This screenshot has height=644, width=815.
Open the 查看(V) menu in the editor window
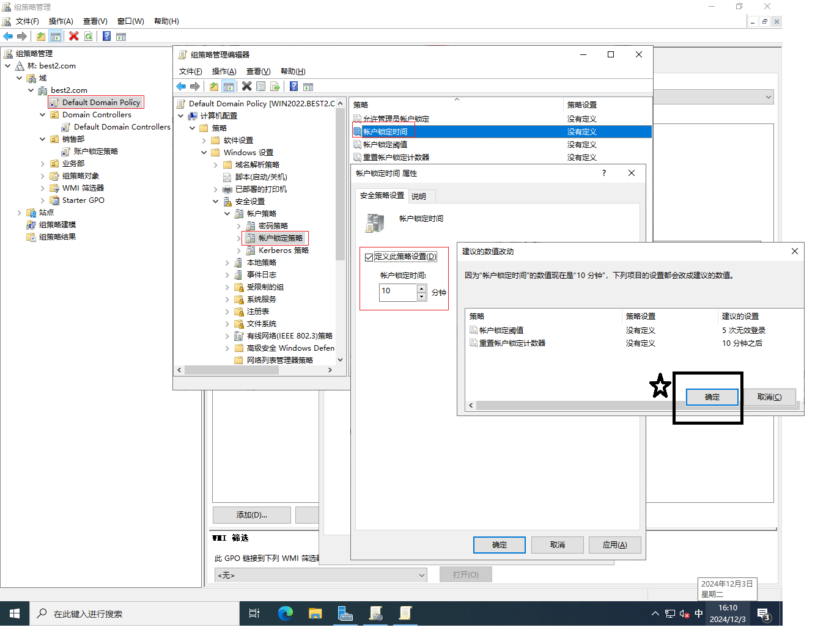(258, 71)
